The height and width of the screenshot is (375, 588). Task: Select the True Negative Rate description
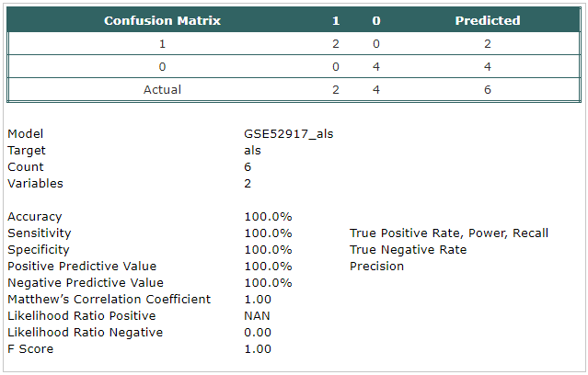click(x=408, y=249)
